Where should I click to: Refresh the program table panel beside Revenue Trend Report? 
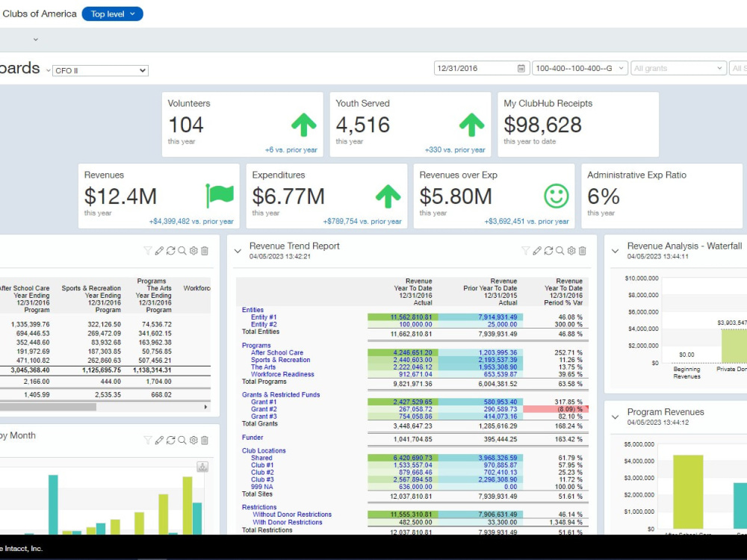click(170, 250)
